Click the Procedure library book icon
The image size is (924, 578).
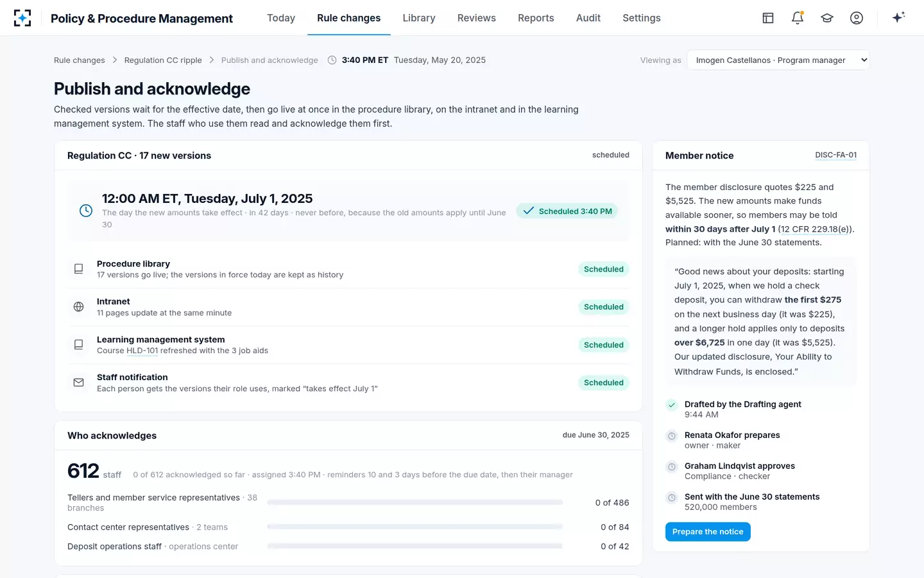tap(78, 269)
